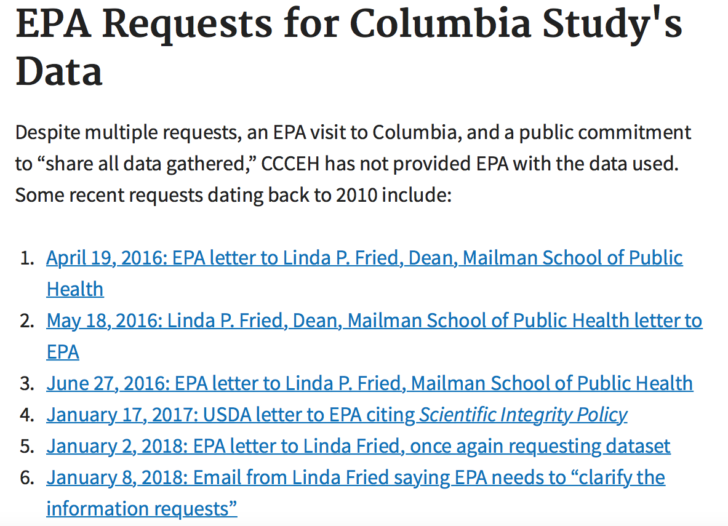
Task: Open the January 2, 2018 dataset request link
Action: (x=358, y=446)
